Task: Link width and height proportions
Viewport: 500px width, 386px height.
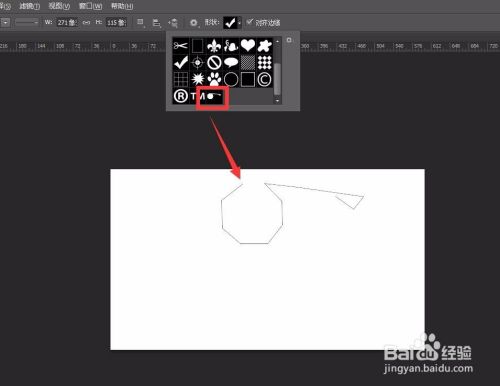Action: coord(86,22)
